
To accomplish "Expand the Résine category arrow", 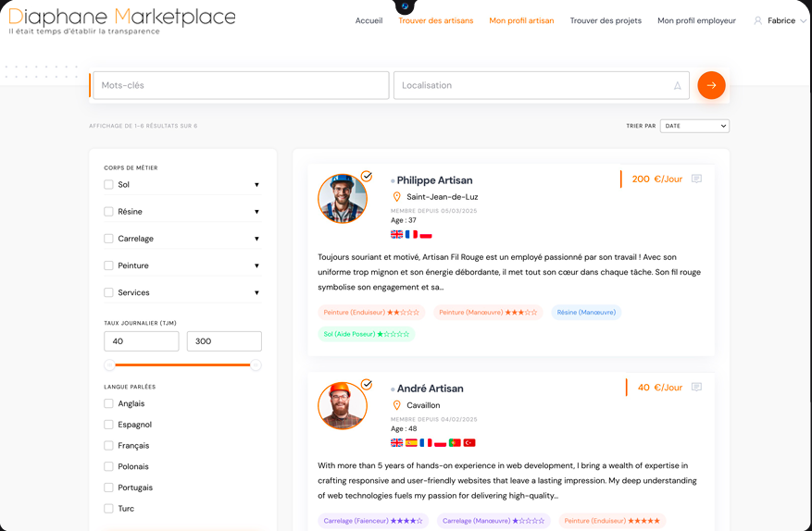I will [256, 212].
